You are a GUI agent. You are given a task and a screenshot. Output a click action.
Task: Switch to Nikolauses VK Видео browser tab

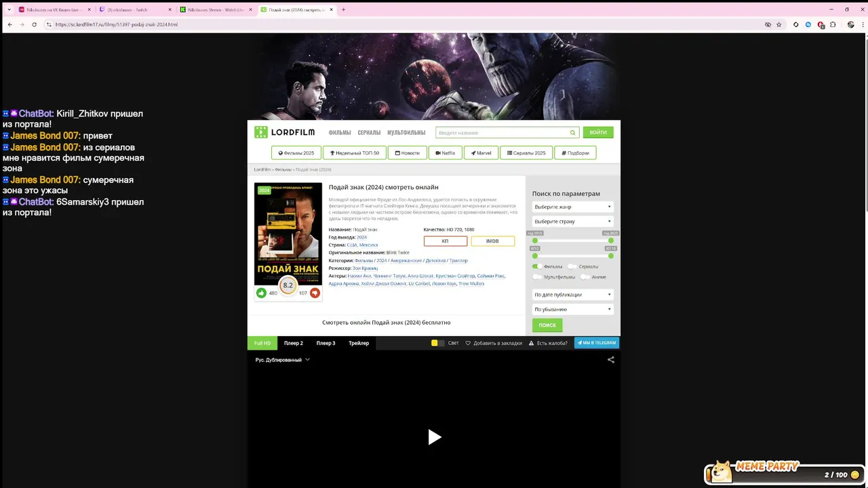click(54, 9)
